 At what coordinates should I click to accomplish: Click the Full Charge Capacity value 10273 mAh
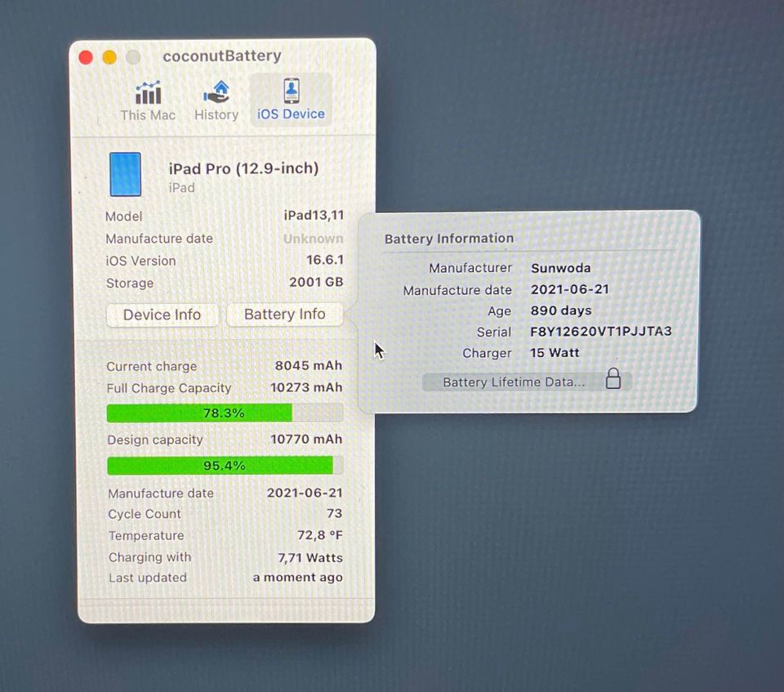click(x=306, y=388)
